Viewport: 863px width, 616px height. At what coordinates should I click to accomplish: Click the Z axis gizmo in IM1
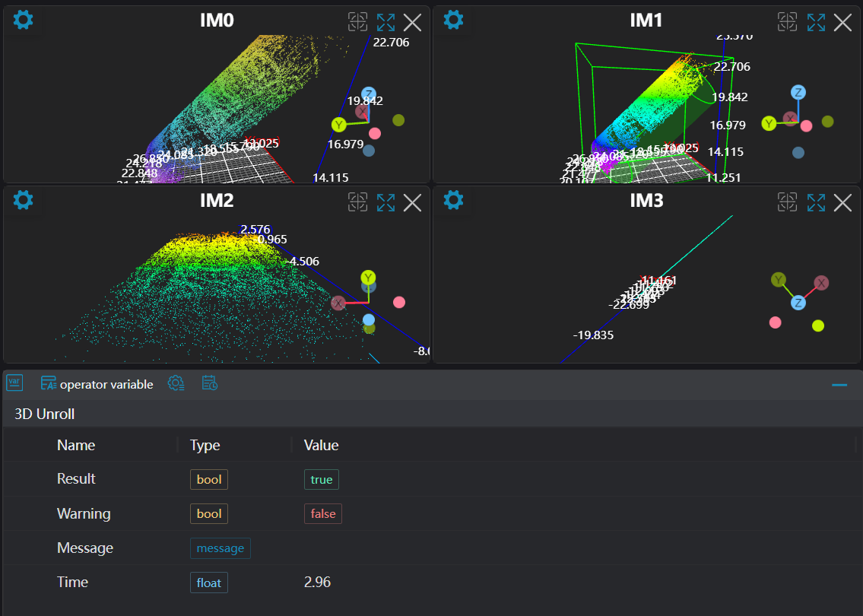pyautogui.click(x=798, y=93)
